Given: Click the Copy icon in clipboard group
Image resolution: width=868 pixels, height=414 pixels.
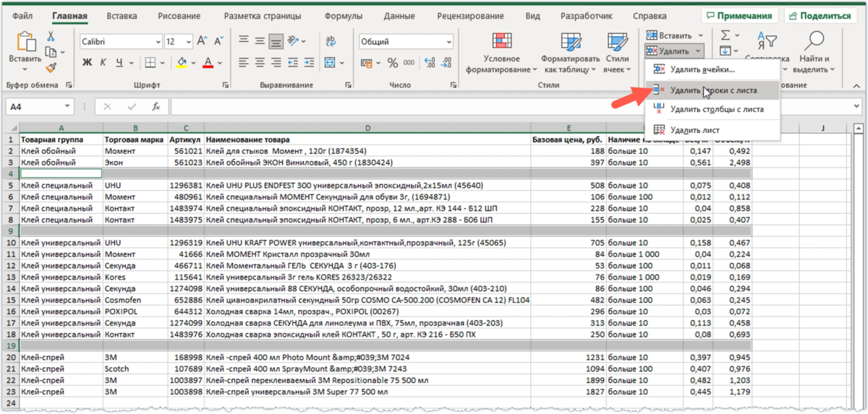Looking at the screenshot, I should [50, 52].
